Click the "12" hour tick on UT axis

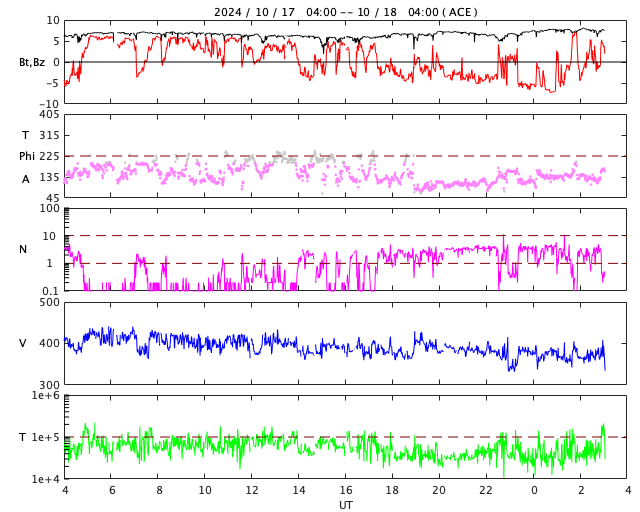click(x=252, y=490)
